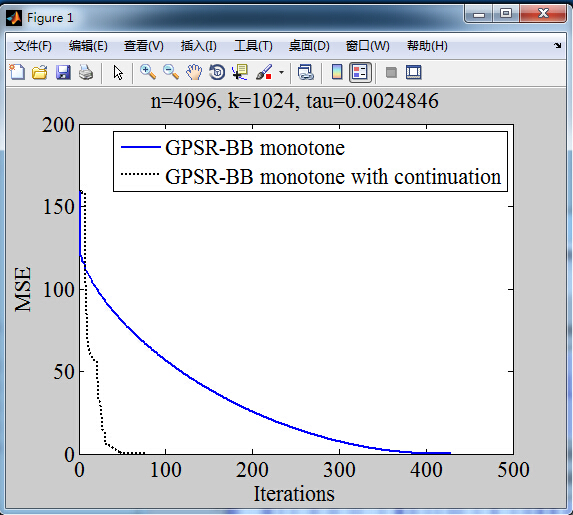
Task: Open a file with the folder icon
Action: 39,72
